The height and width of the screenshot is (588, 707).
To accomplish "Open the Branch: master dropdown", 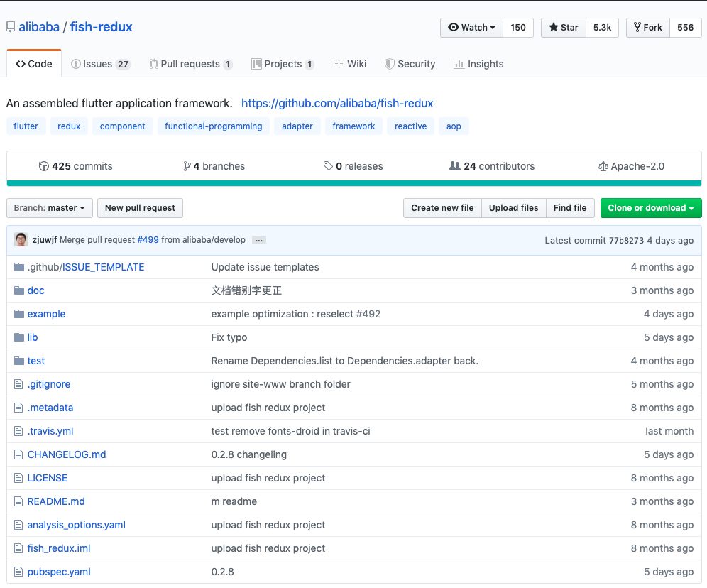I will tap(50, 208).
